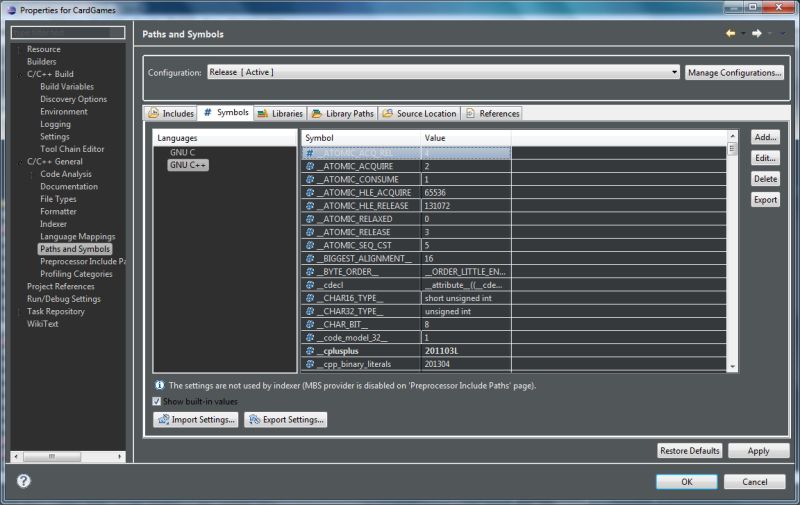800x505 pixels.
Task: Click the info icon beside indexer message
Action: tap(160, 385)
